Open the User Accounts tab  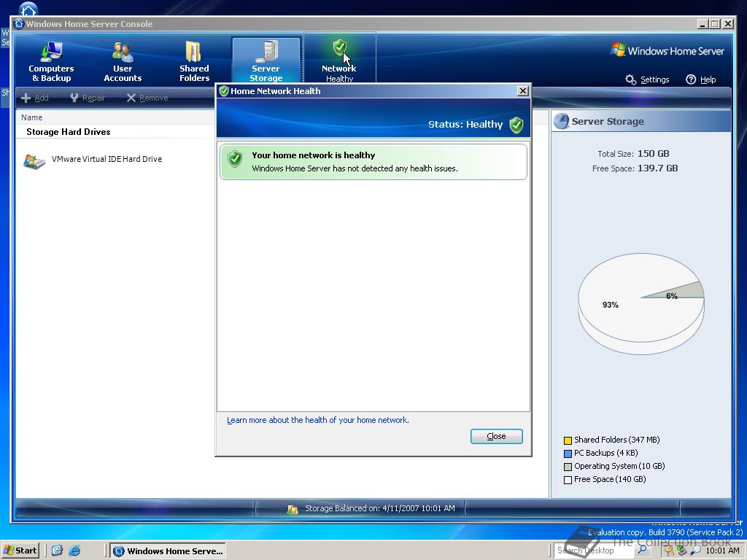coord(123,62)
